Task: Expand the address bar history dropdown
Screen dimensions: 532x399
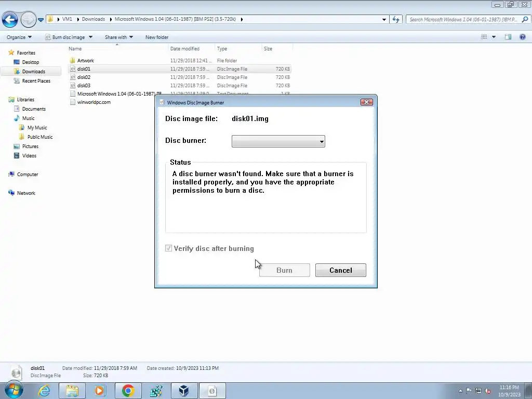Action: pyautogui.click(x=384, y=19)
